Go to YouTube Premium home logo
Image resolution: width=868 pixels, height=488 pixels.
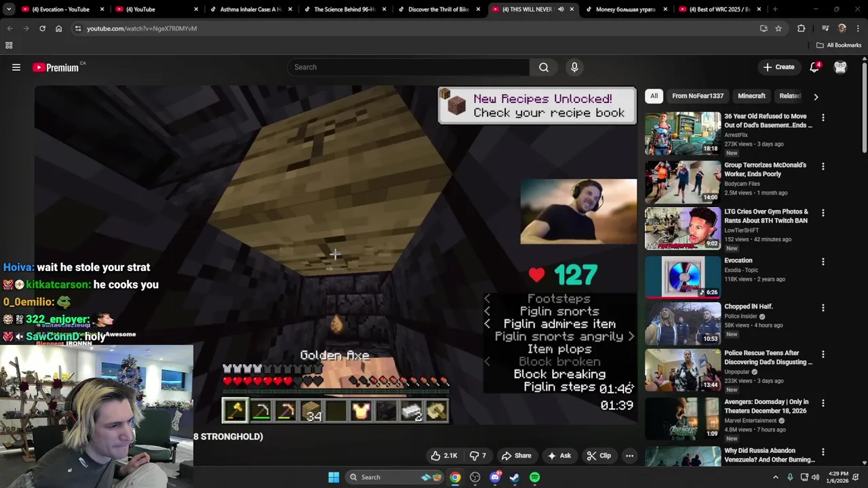[x=56, y=67]
